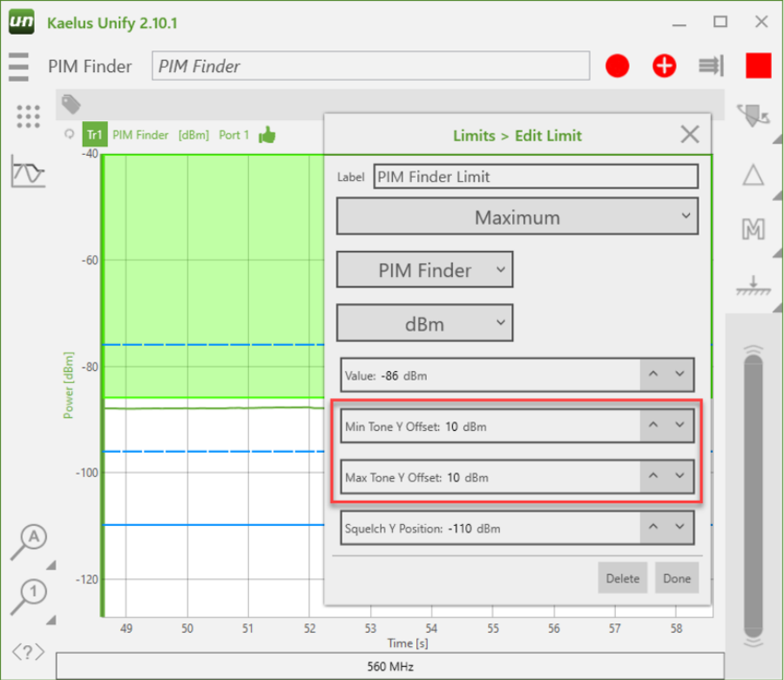Click the slider bottom end cap
The width and height of the screenshot is (784, 680).
pyautogui.click(x=753, y=643)
